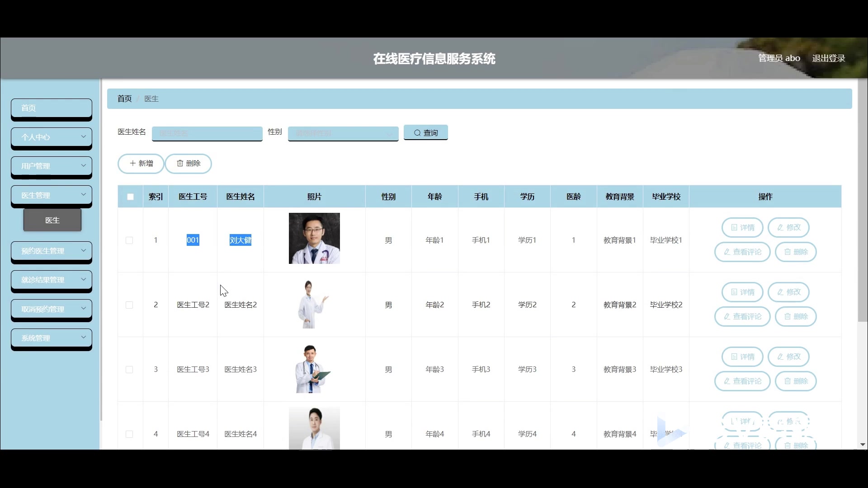The image size is (868, 488).
Task: Open 详情 for doctor 刘大健
Action: point(741,227)
